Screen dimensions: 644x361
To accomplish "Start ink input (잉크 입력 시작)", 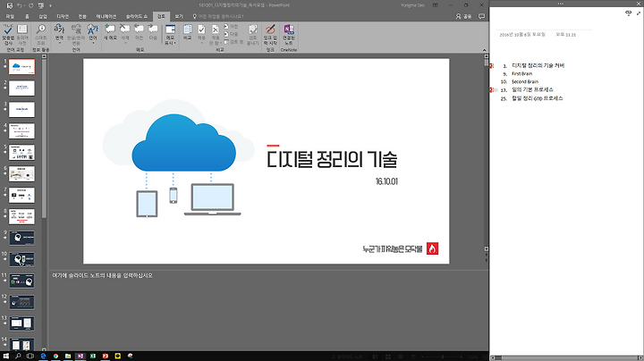I will [270, 35].
